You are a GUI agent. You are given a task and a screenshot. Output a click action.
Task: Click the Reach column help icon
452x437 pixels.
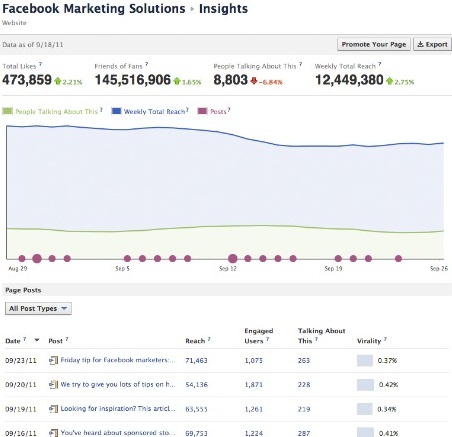(209, 339)
